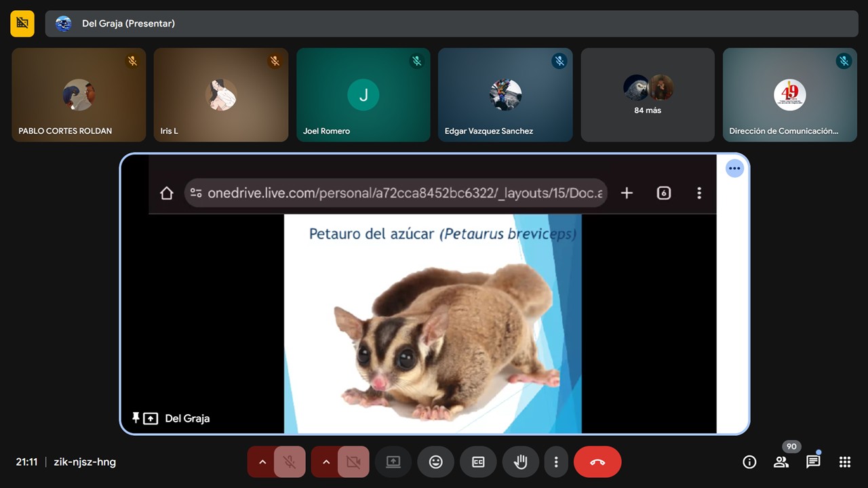
Task: Leave the call with red hang-up button
Action: coord(597,462)
